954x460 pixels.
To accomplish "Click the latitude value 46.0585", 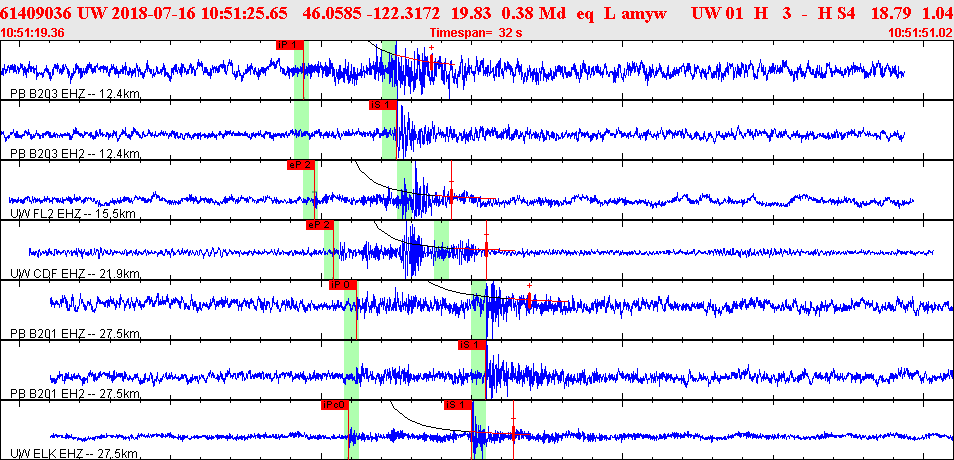I will pyautogui.click(x=332, y=14).
